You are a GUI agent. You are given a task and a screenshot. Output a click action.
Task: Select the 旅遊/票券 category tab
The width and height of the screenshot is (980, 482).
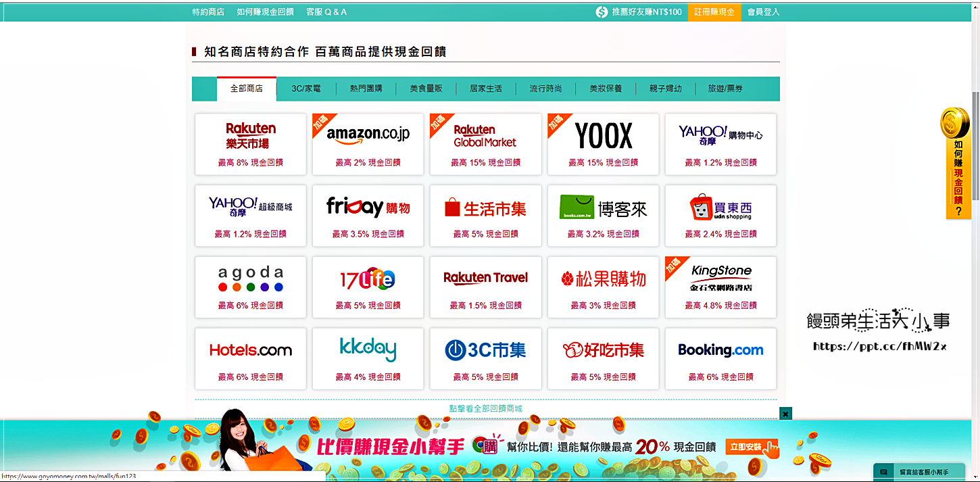pyautogui.click(x=725, y=89)
